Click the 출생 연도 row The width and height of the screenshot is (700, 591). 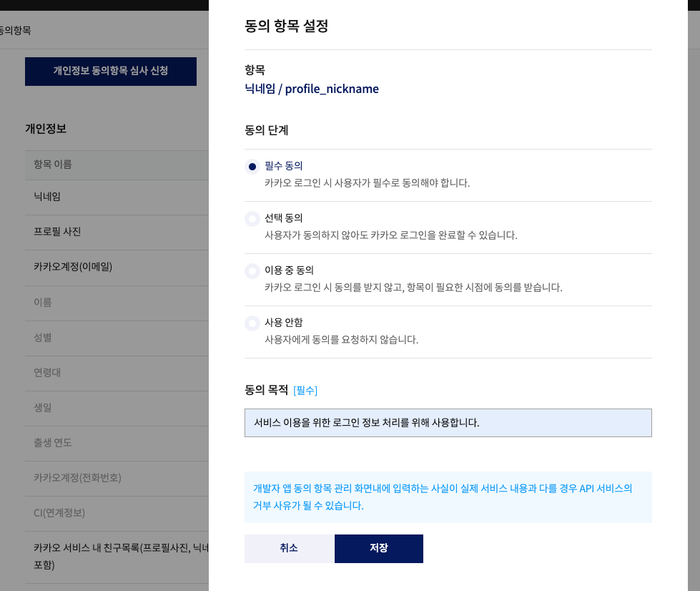117,443
